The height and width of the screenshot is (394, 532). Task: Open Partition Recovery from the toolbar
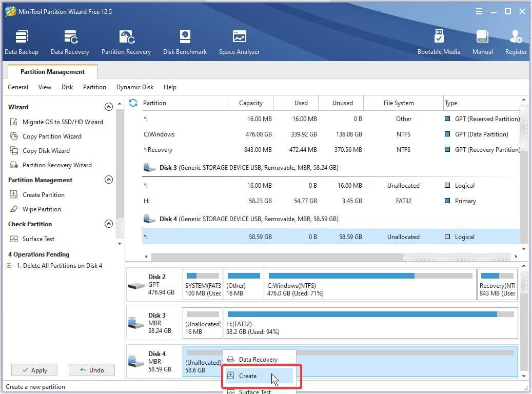coord(126,42)
